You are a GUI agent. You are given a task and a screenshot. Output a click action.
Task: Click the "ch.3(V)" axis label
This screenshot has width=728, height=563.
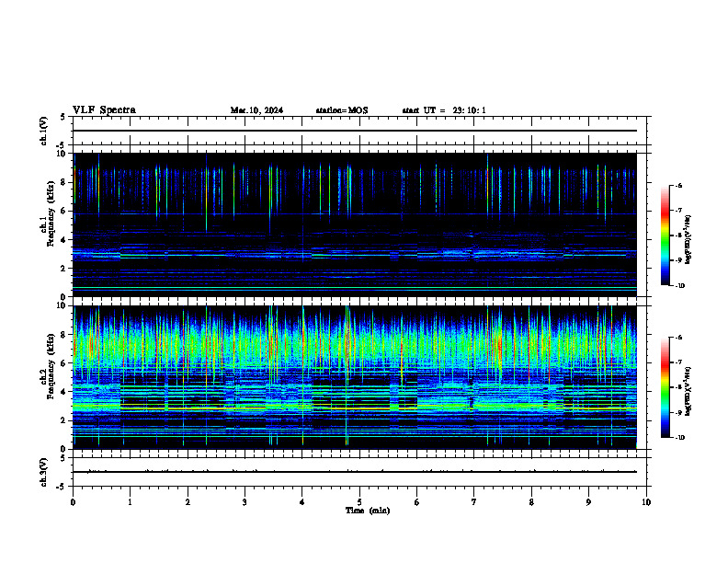click(43, 473)
